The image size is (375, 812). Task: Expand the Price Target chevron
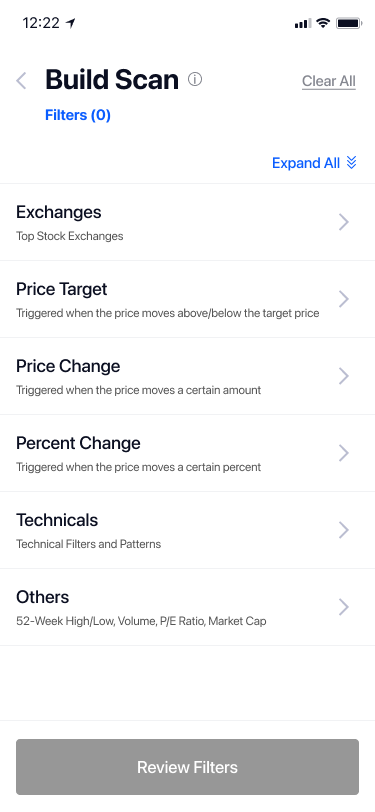[343, 299]
